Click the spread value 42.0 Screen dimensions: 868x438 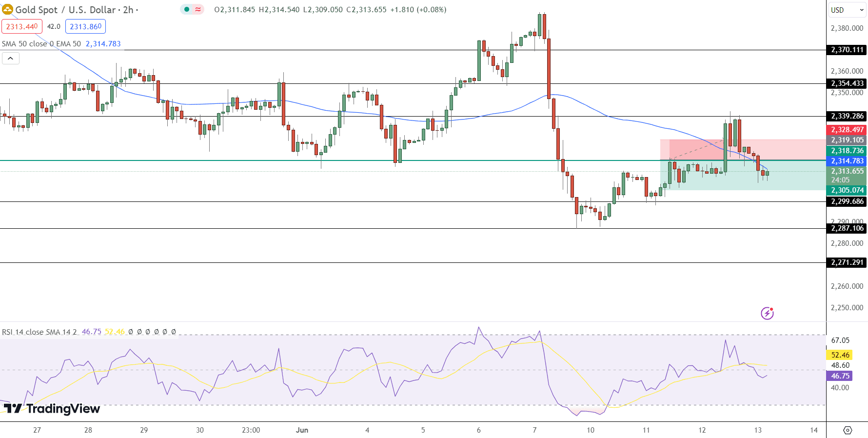54,27
